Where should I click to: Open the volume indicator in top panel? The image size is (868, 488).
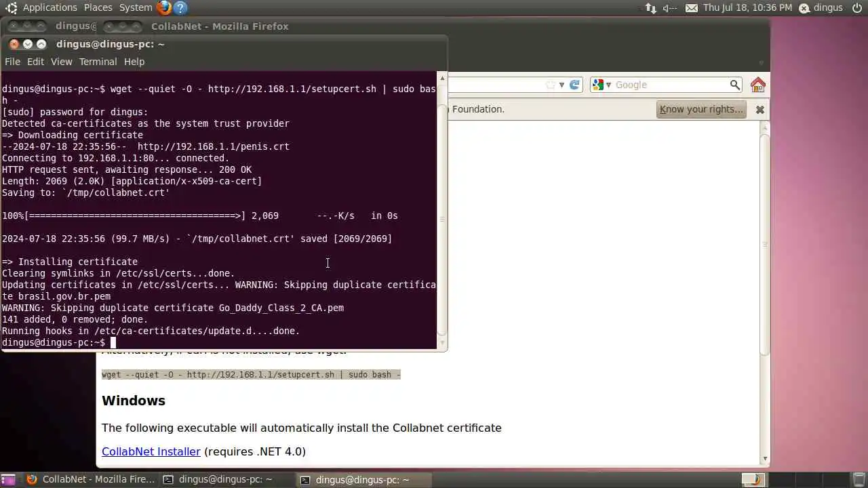pyautogui.click(x=670, y=8)
